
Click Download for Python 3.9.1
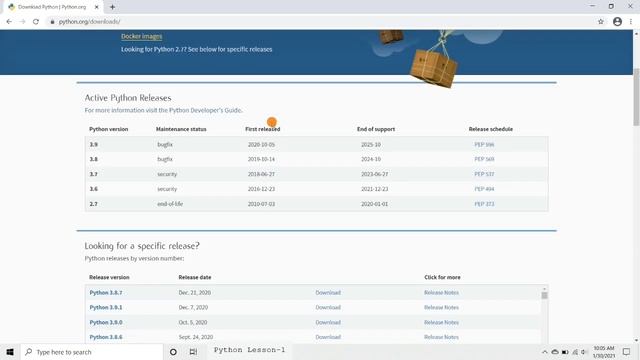pos(328,307)
